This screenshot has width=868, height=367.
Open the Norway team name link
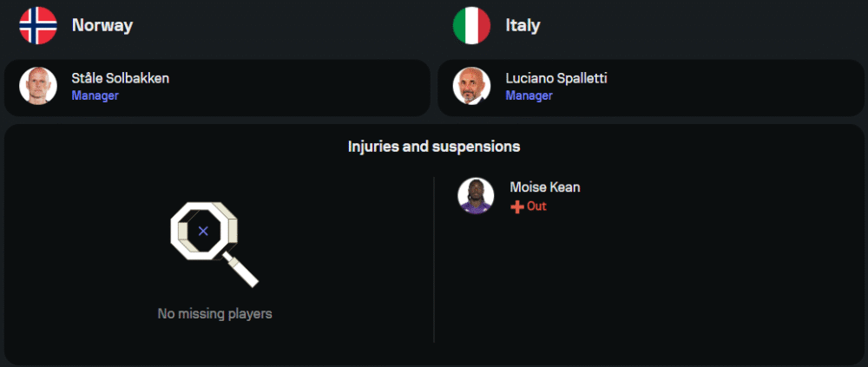point(102,25)
